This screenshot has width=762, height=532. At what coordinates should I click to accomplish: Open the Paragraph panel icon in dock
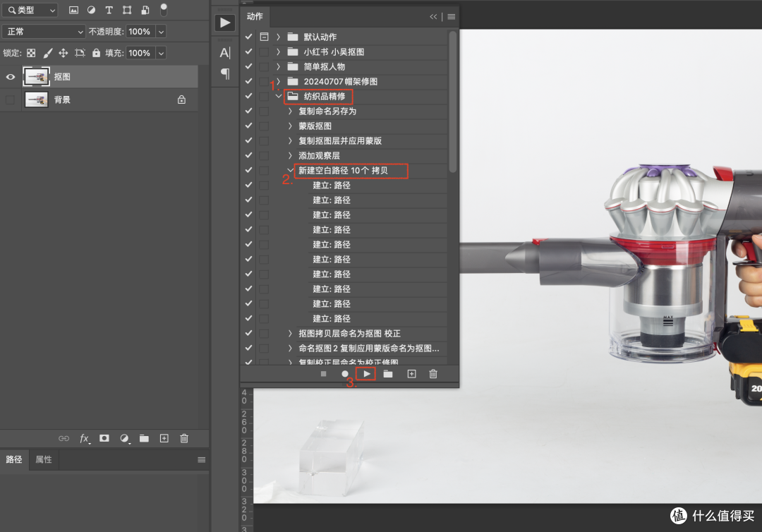(225, 73)
